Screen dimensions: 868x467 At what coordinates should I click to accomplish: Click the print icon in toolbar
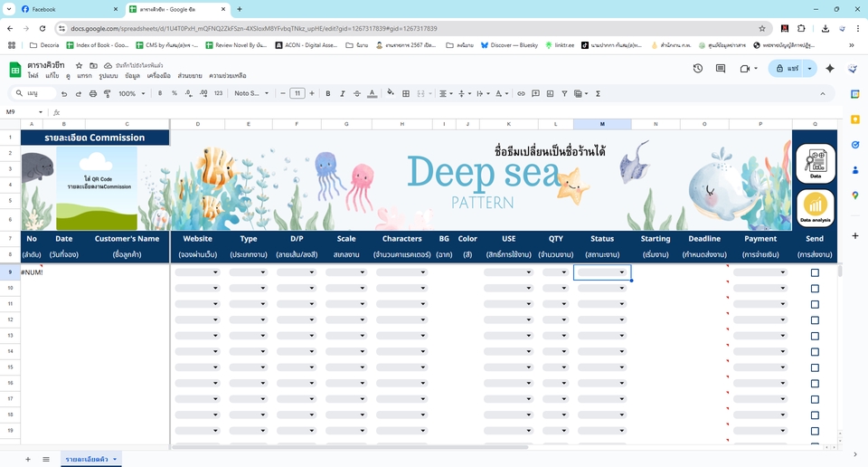[x=92, y=93]
